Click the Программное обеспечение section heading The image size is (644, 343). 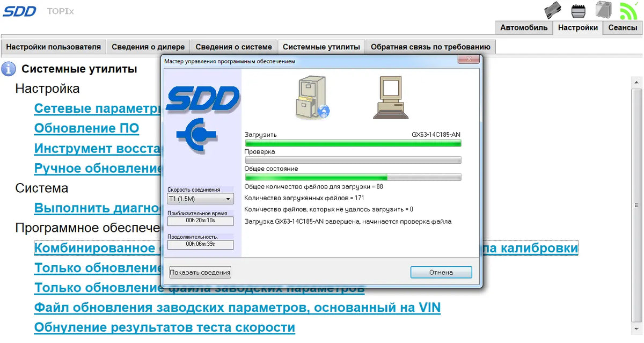click(88, 228)
